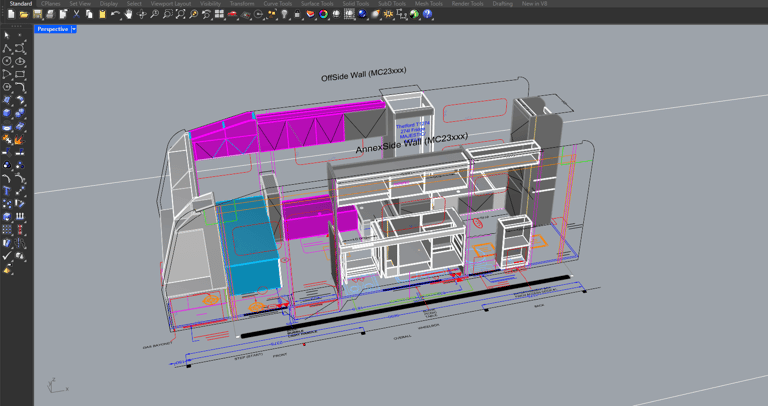Click the Perspective viewport title label

[x=52, y=29]
